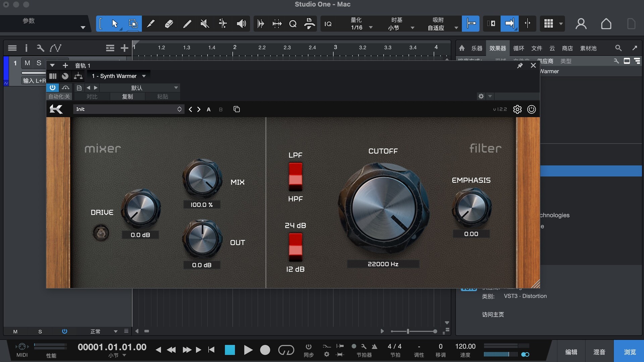Click the plugin settings gear icon
Image resolution: width=644 pixels, height=362 pixels.
point(517,109)
